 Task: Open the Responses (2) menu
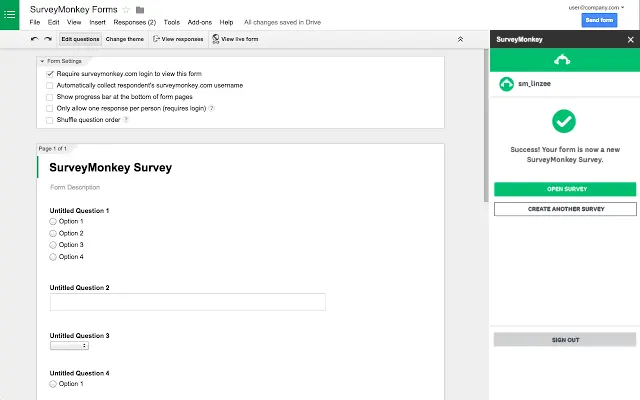click(135, 22)
